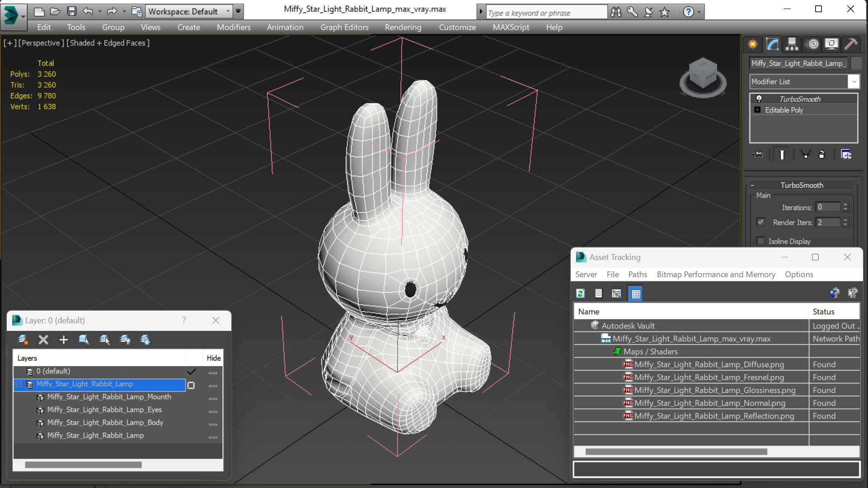Toggle the TurboSmooth modifier lightbulb
This screenshot has width=868, height=488.
(759, 99)
